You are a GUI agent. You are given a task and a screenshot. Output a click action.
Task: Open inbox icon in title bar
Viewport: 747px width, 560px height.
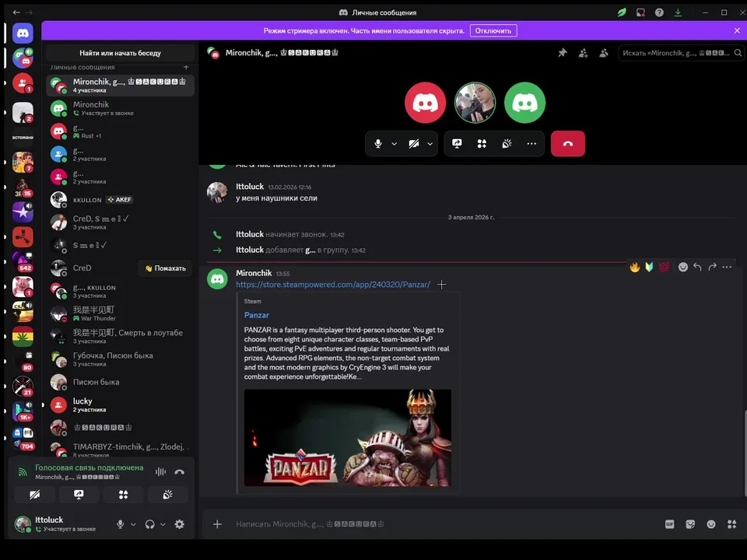pyautogui.click(x=640, y=12)
